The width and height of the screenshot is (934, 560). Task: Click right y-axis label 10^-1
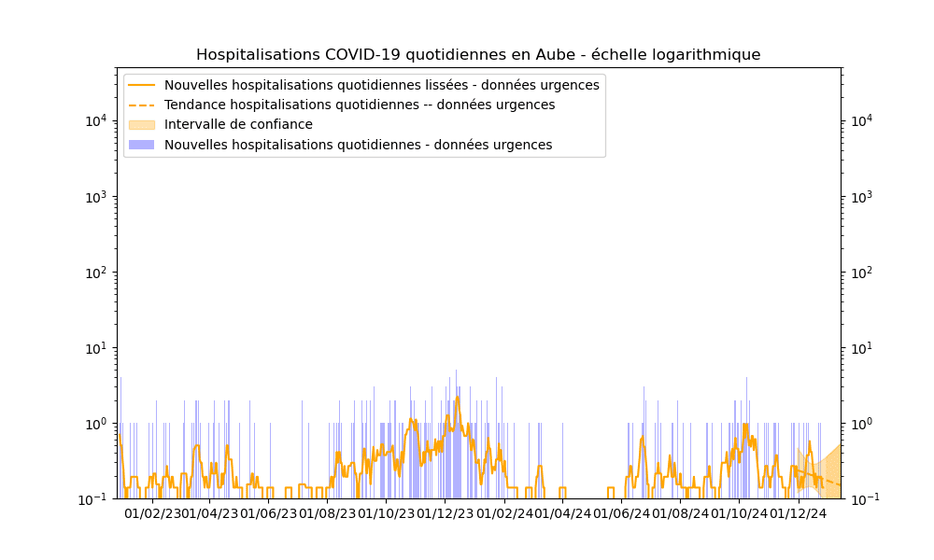(x=865, y=499)
